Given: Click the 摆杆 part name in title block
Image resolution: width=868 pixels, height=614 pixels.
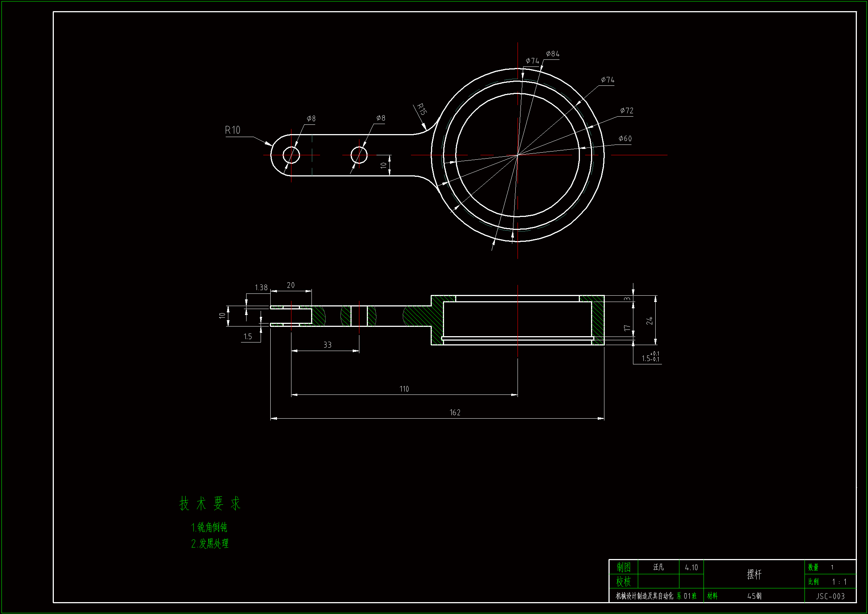Looking at the screenshot, I should point(754,574).
